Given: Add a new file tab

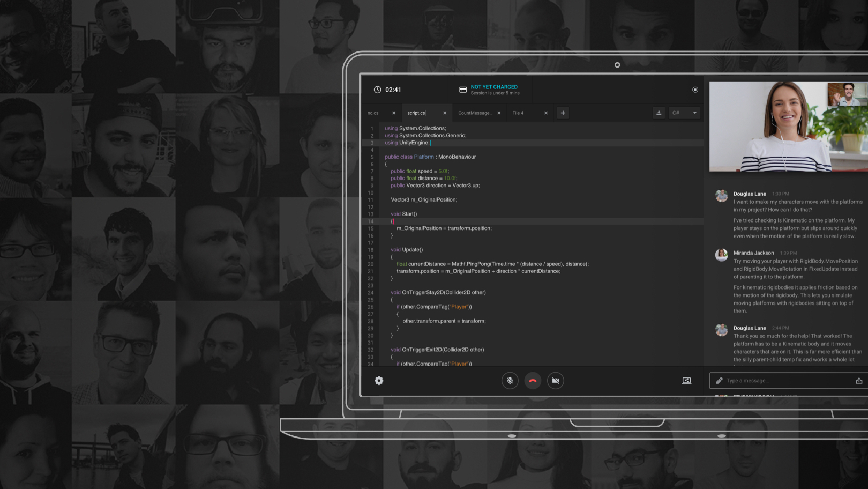Looking at the screenshot, I should 563,113.
